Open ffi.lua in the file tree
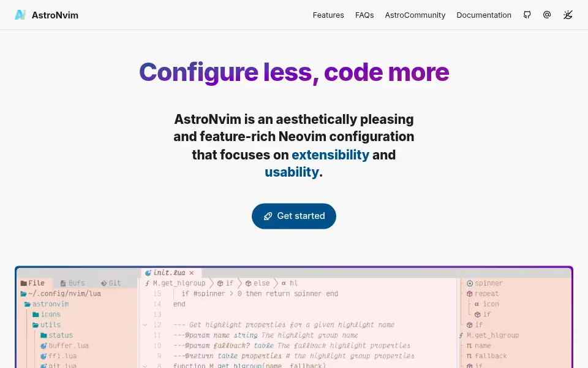 tap(59, 356)
